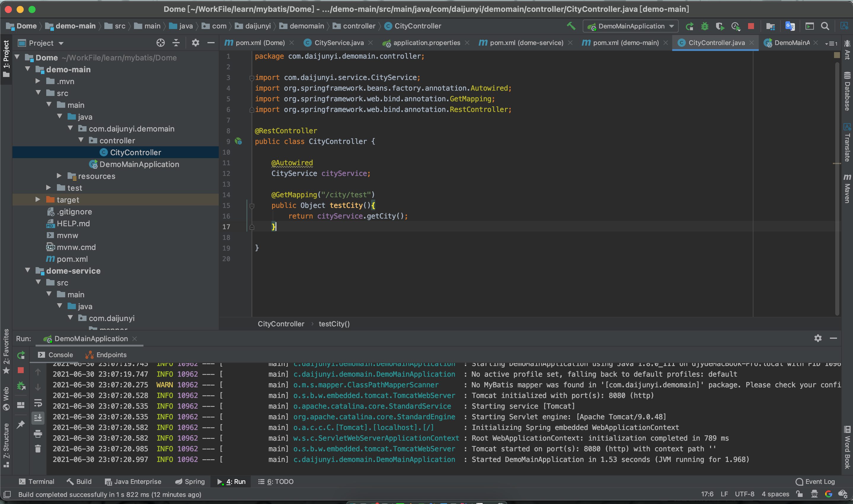Open the Ant tool window

point(847,50)
